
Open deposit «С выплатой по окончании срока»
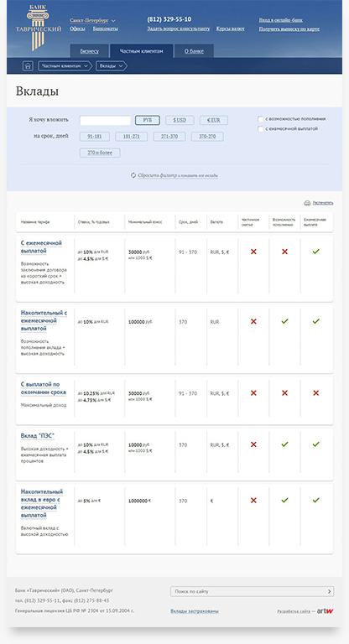point(43,388)
